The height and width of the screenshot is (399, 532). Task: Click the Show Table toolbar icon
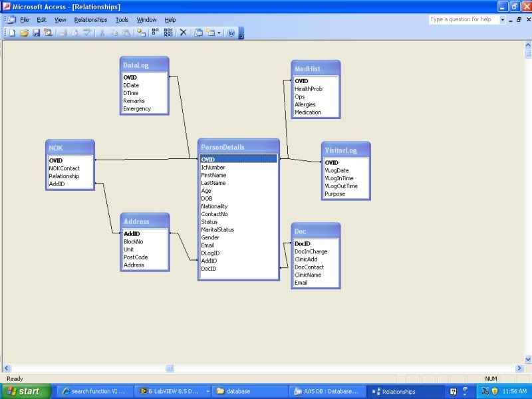141,32
